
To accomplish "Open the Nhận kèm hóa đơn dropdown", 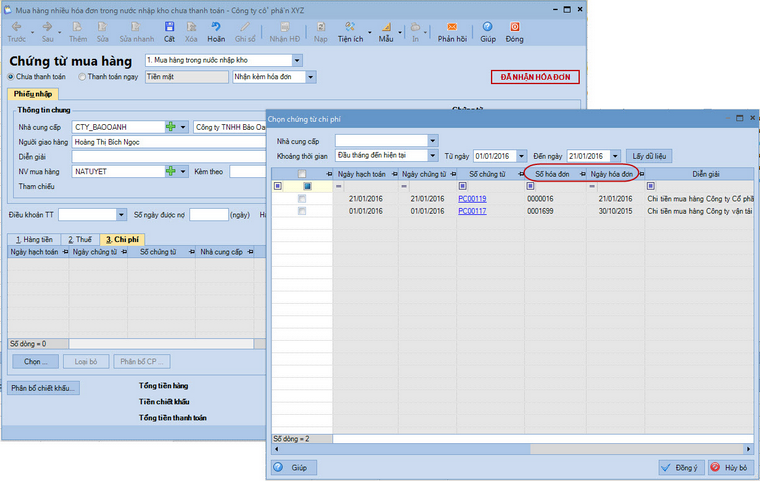I will coord(311,77).
